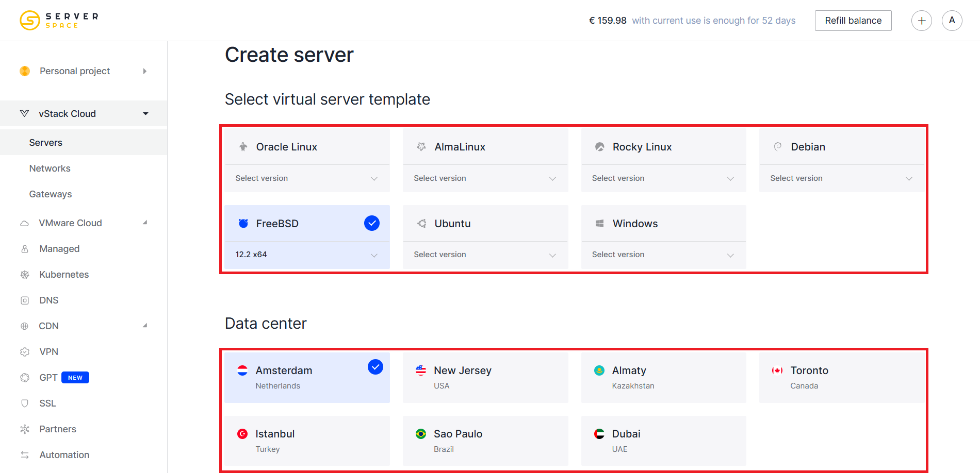Image resolution: width=980 pixels, height=473 pixels.
Task: Click the Managed person icon
Action: click(24, 249)
